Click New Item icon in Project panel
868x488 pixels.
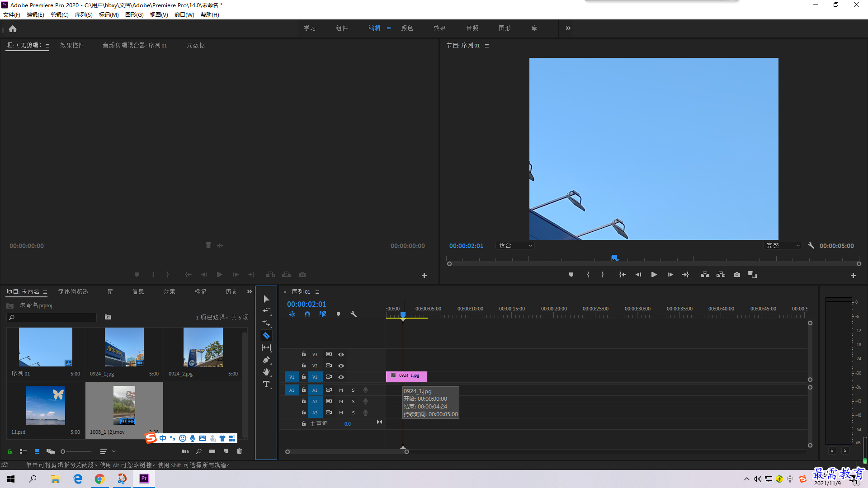[226, 451]
